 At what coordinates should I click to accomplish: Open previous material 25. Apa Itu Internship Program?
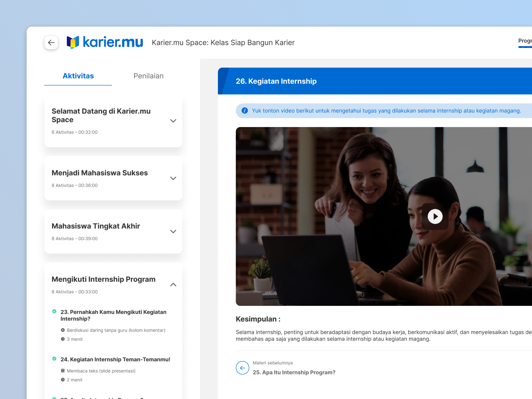click(294, 372)
